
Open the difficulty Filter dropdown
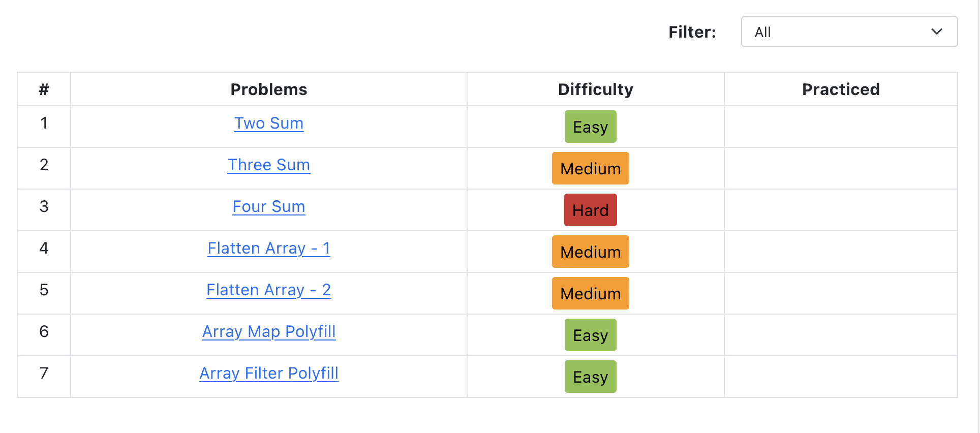click(x=848, y=32)
